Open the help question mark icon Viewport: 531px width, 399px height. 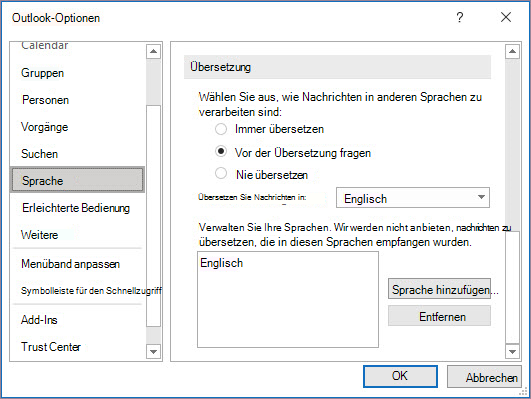(460, 17)
